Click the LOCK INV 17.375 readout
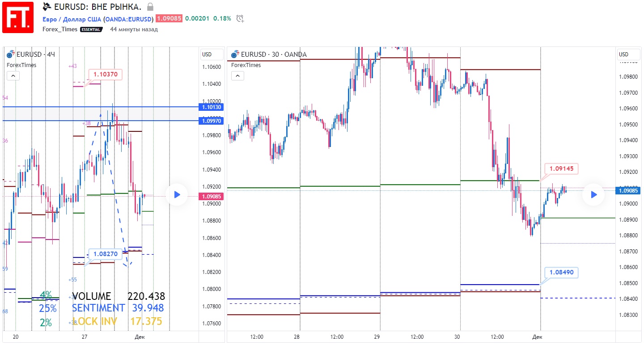The height and width of the screenshot is (345, 644). pyautogui.click(x=117, y=321)
